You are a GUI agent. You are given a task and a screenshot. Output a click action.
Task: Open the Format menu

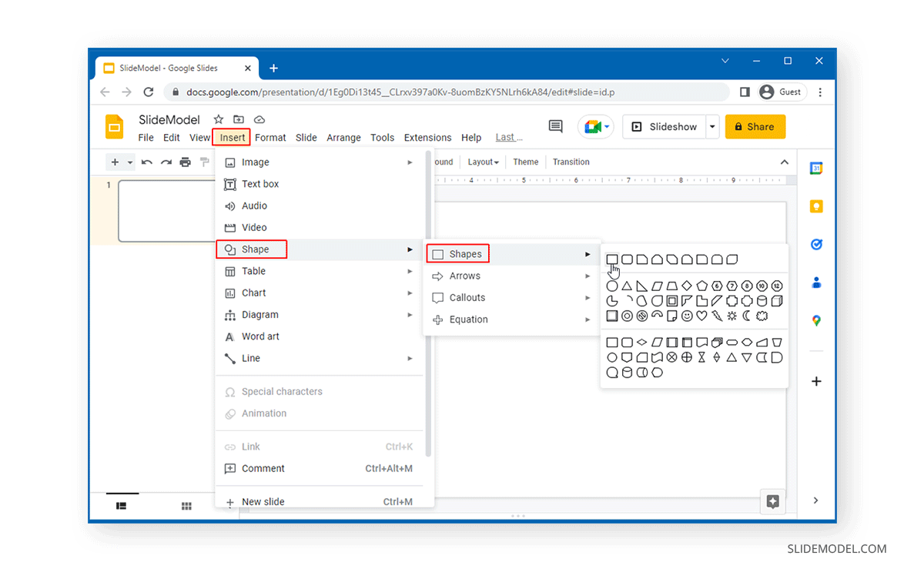tap(270, 137)
